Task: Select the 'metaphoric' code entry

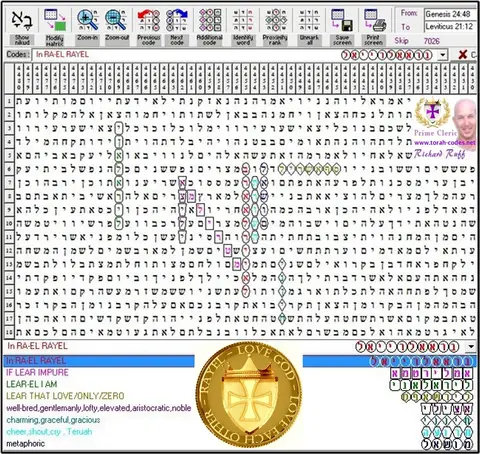Action: tap(25, 444)
